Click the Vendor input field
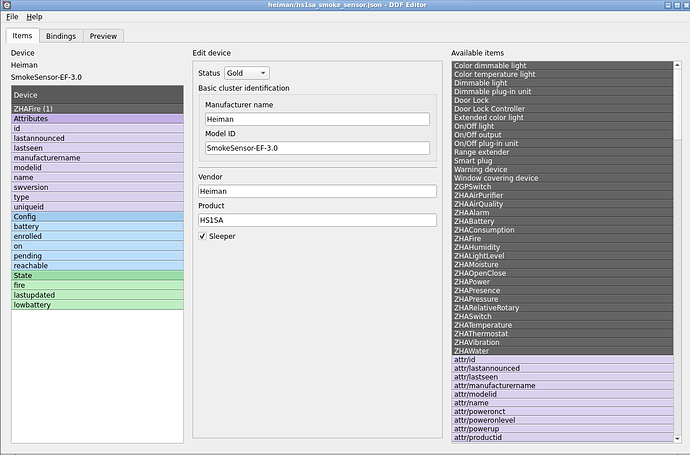This screenshot has height=455, width=690. pyautogui.click(x=317, y=191)
